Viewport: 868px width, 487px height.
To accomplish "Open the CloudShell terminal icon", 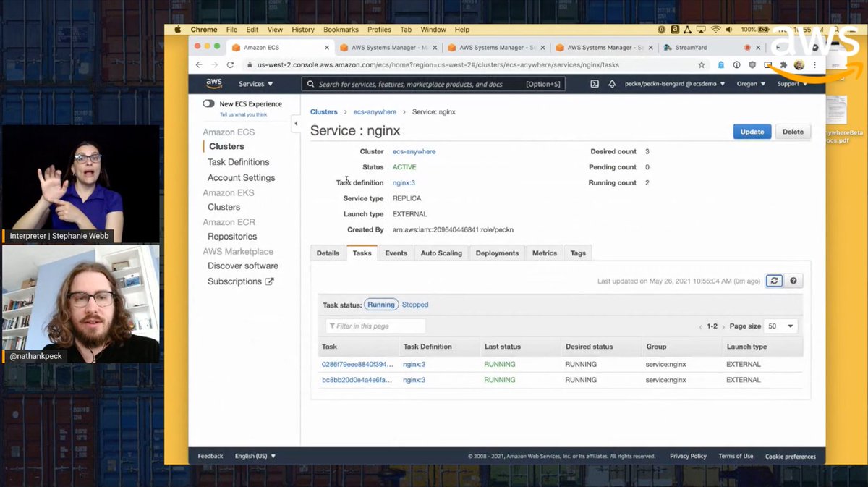I will click(595, 84).
